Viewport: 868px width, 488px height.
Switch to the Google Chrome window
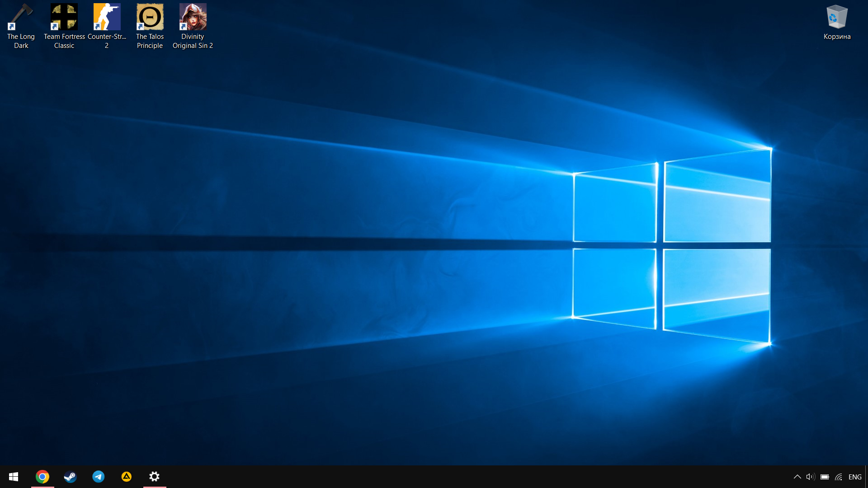(x=42, y=477)
